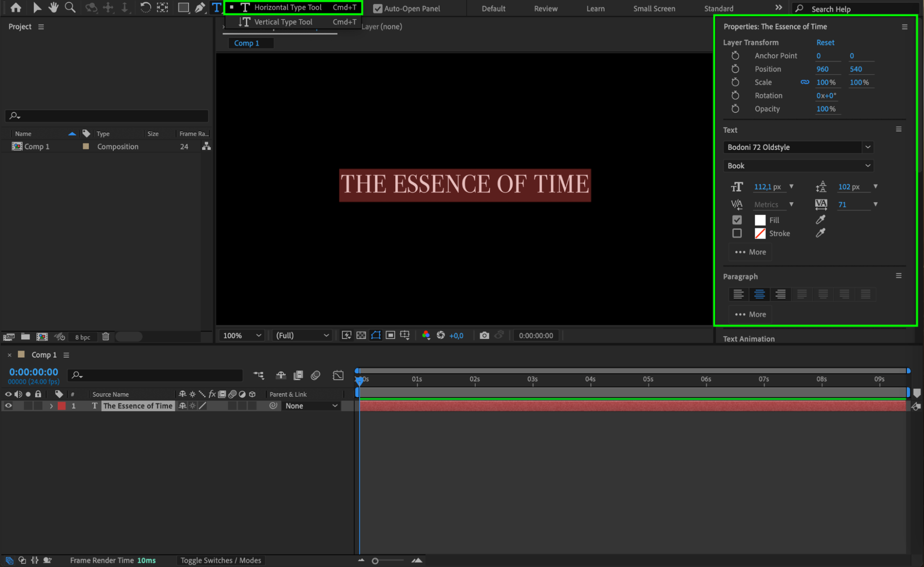Viewport: 924px width, 567px height.
Task: Open the white Fill color swatch
Action: pos(760,220)
